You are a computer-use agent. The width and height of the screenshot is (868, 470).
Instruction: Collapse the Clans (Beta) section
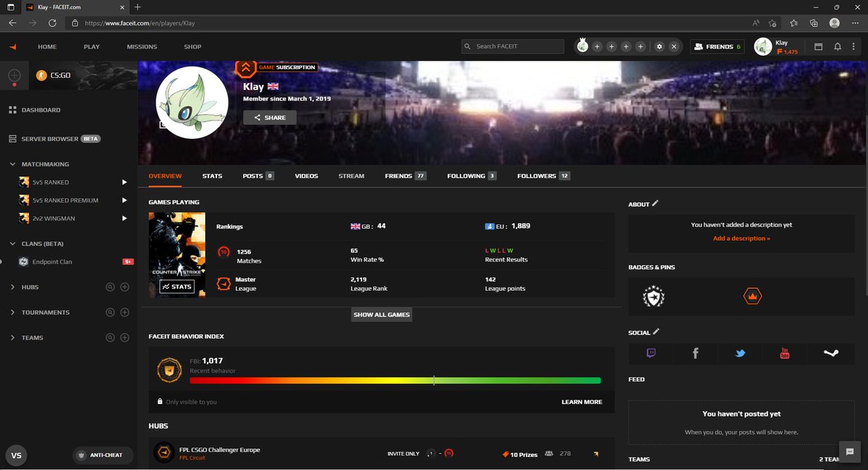pos(13,244)
